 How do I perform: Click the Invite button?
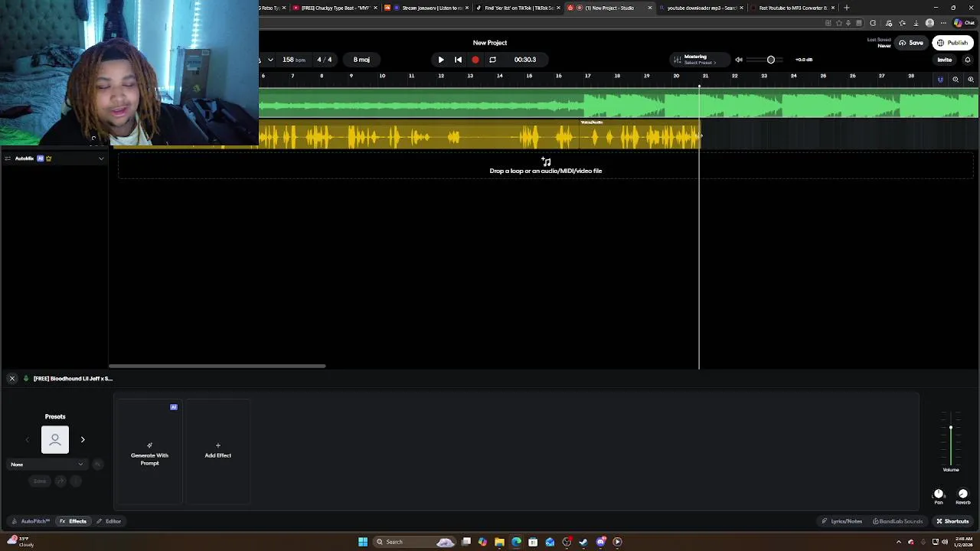[945, 60]
